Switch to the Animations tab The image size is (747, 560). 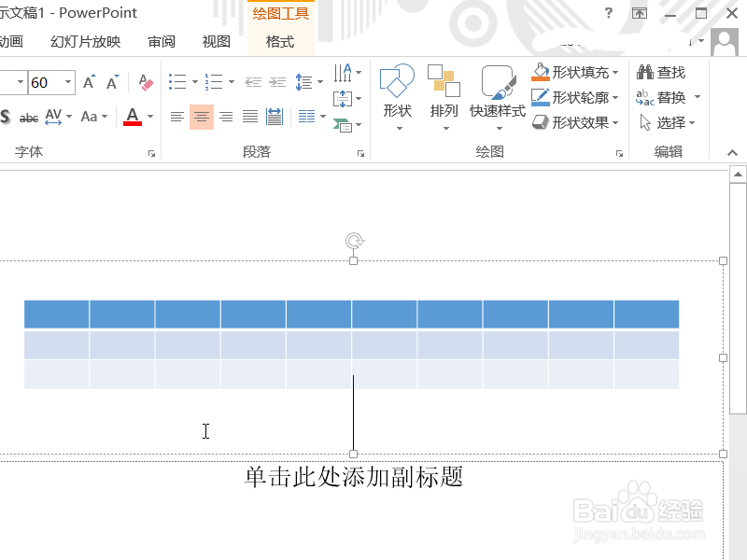click(11, 42)
